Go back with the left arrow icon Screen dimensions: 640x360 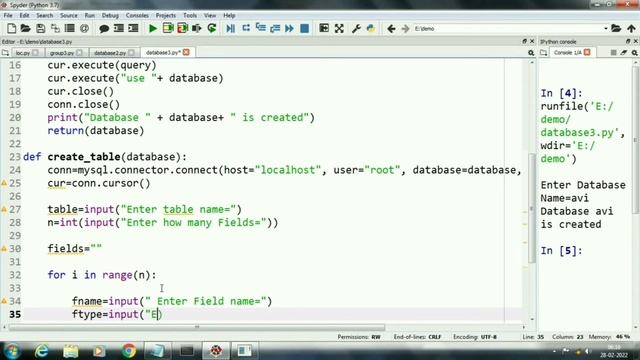pos(391,29)
